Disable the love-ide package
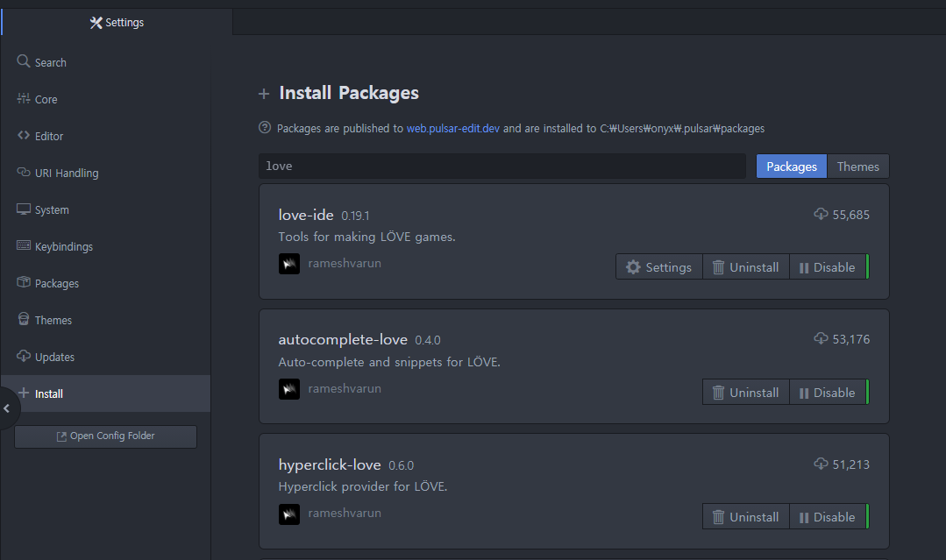 (828, 267)
